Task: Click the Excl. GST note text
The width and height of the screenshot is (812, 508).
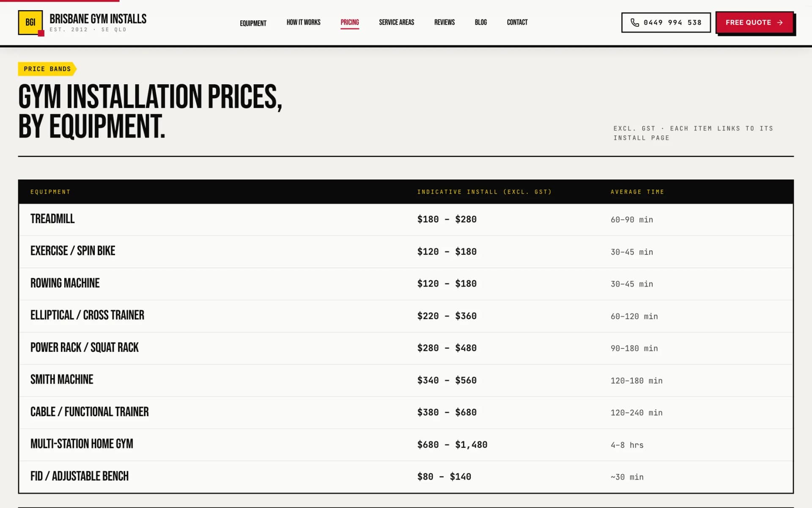Action: (693, 133)
